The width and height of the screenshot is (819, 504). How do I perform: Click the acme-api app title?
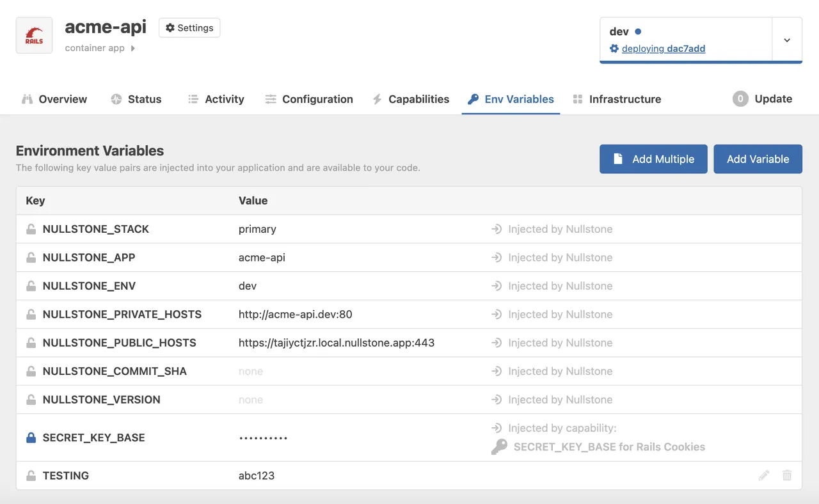[106, 27]
